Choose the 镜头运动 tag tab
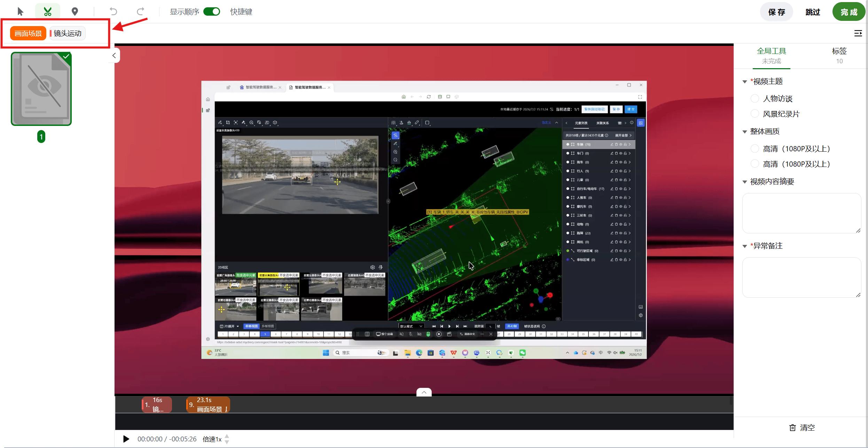 (x=67, y=33)
